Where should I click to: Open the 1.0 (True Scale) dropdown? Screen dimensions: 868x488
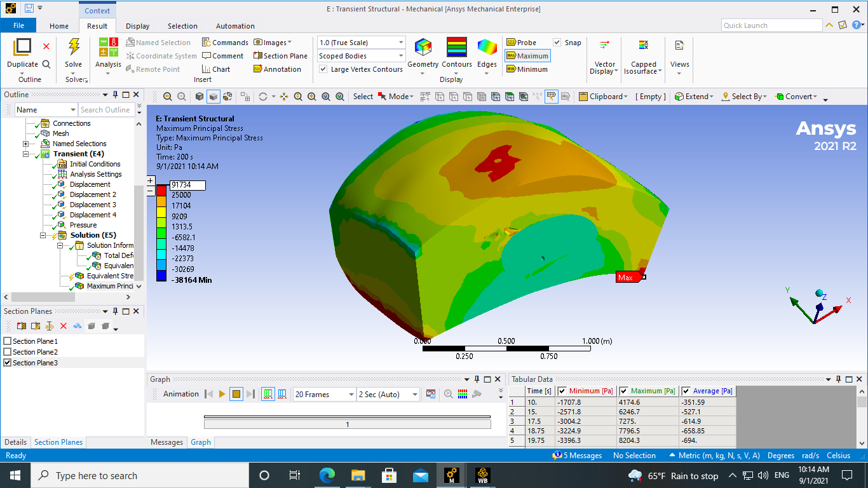[x=361, y=43]
